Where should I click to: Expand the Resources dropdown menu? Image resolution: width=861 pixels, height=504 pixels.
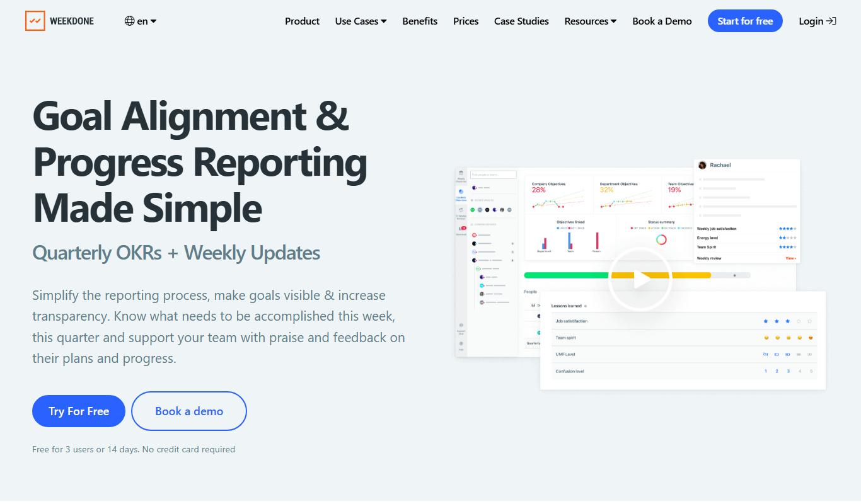(591, 21)
